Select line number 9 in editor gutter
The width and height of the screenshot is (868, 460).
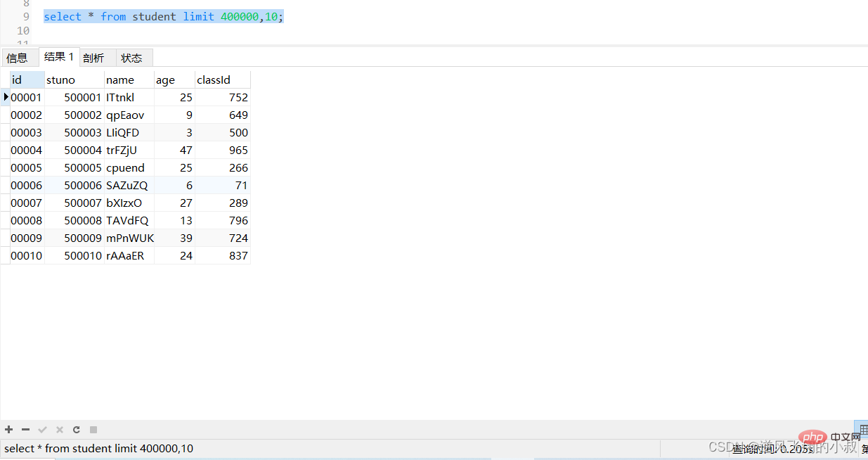pyautogui.click(x=26, y=16)
